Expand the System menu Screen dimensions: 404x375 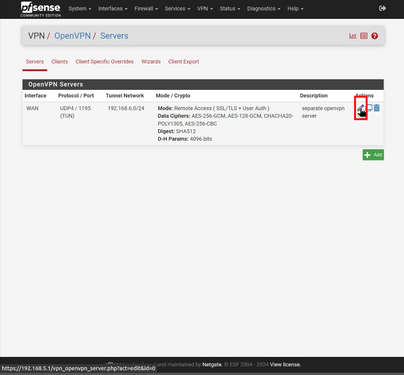click(80, 9)
